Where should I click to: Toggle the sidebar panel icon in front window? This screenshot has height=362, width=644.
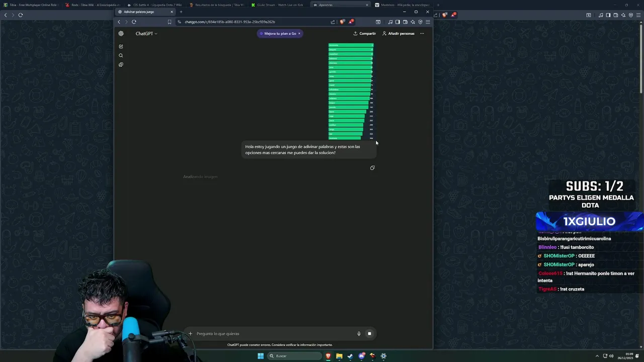[397, 22]
